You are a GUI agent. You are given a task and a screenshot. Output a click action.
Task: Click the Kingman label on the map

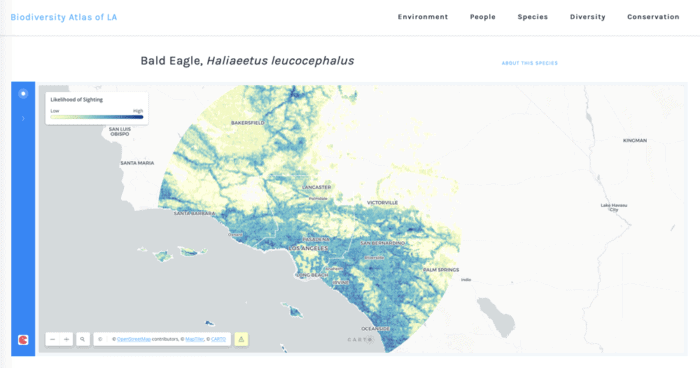click(635, 140)
